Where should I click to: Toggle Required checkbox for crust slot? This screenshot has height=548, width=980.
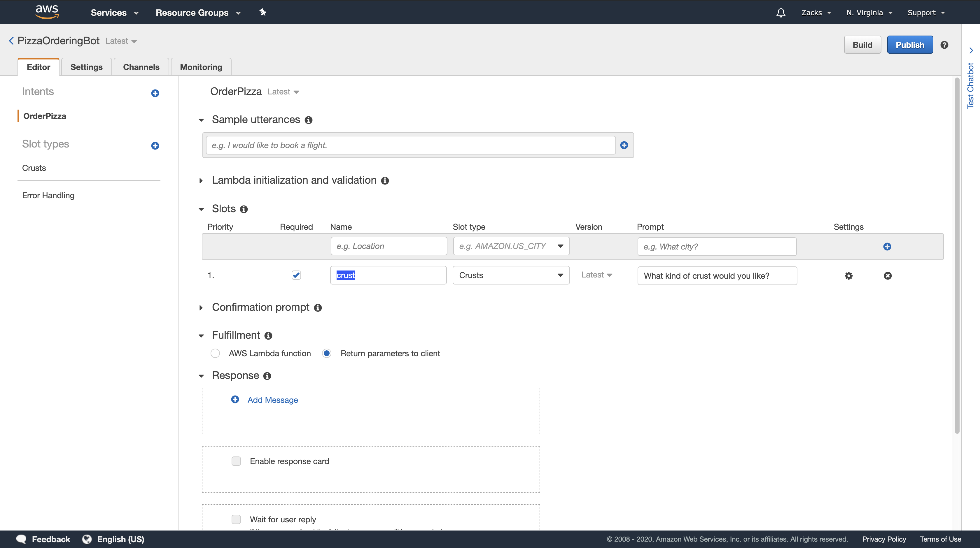tap(296, 275)
